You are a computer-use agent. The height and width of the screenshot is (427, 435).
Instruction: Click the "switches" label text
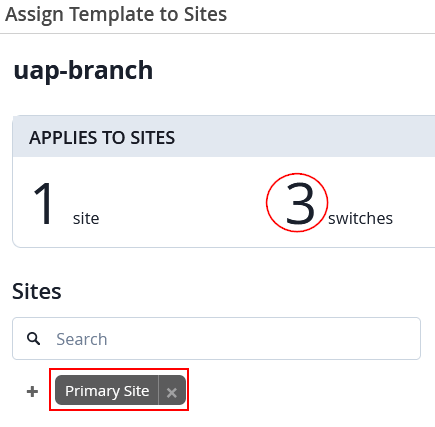(x=360, y=218)
